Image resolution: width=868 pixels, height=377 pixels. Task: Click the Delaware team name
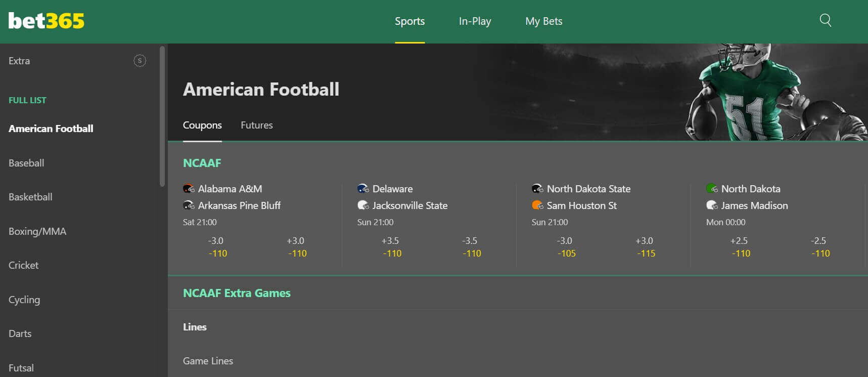click(393, 189)
